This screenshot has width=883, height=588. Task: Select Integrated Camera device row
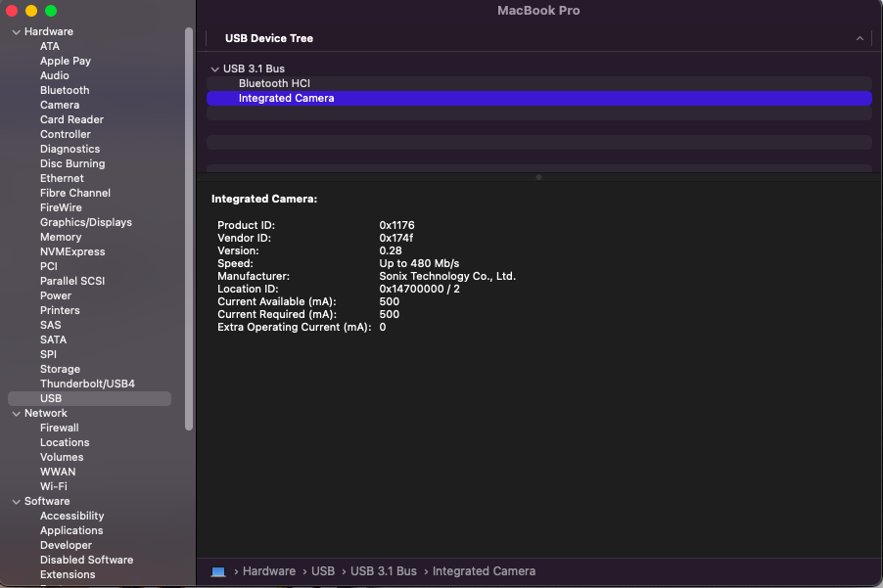pos(286,99)
